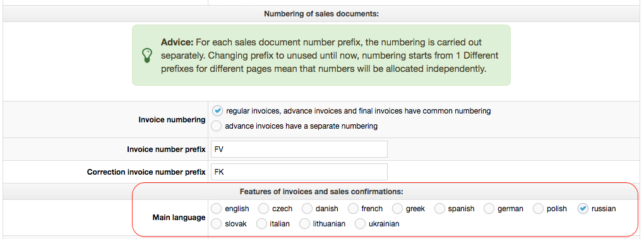Choose polish as main language

point(539,209)
